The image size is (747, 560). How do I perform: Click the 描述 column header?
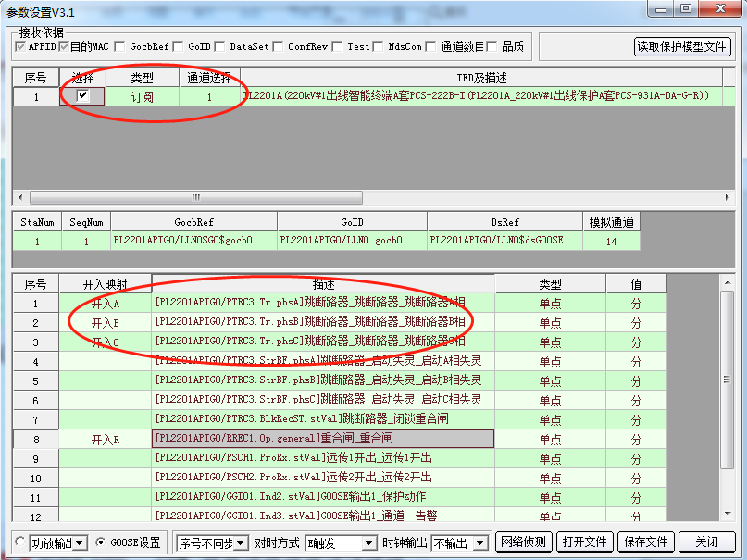(x=323, y=284)
